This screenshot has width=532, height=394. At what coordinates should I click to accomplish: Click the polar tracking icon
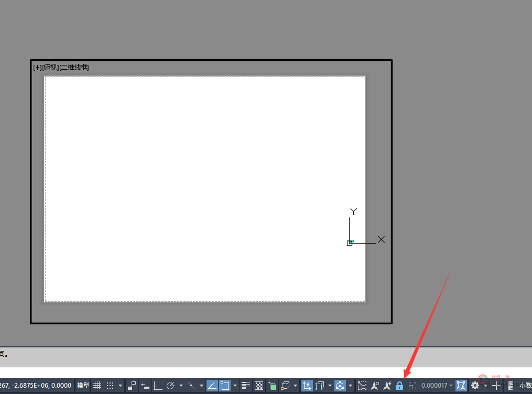coord(170,386)
